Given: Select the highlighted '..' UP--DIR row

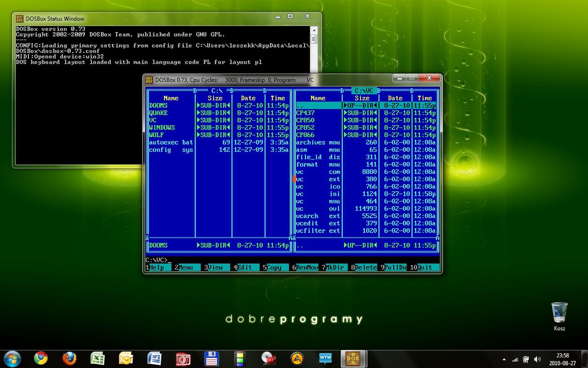Looking at the screenshot, I should (x=366, y=105).
